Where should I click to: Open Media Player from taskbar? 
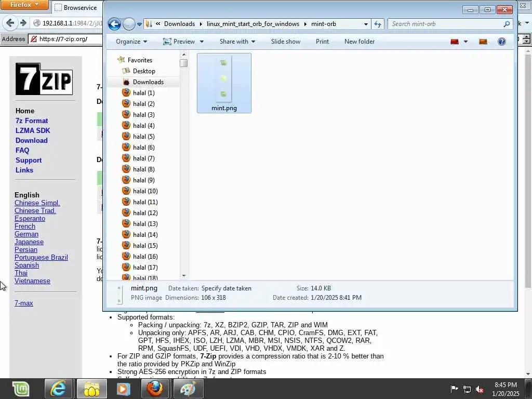point(123,389)
